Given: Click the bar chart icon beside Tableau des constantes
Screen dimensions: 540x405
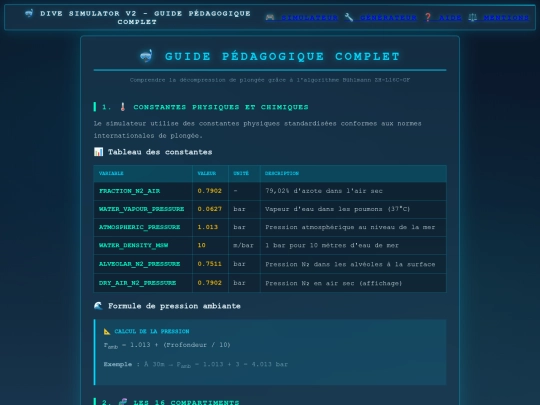Looking at the screenshot, I should click(x=98, y=152).
